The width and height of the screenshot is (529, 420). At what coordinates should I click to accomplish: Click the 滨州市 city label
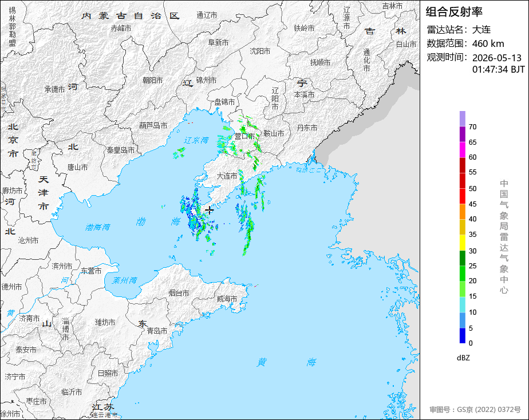[x=62, y=266]
